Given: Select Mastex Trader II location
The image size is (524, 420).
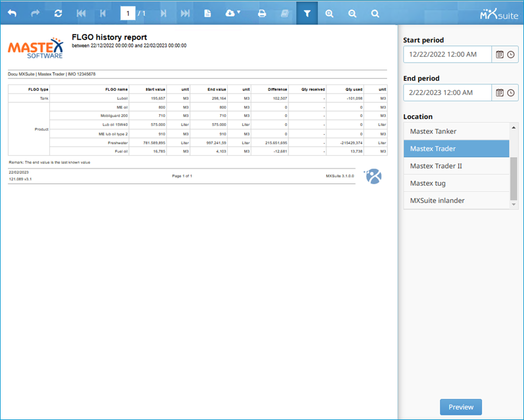Looking at the screenshot, I should (x=456, y=166).
